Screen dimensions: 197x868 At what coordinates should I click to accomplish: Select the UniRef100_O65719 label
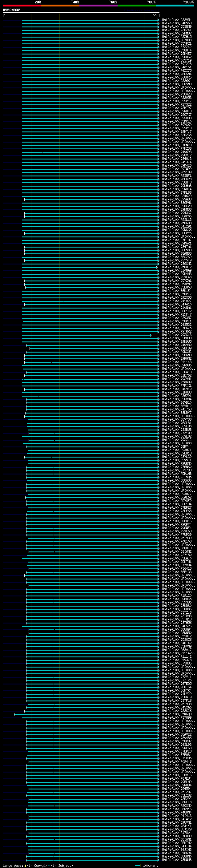click(176, 61)
